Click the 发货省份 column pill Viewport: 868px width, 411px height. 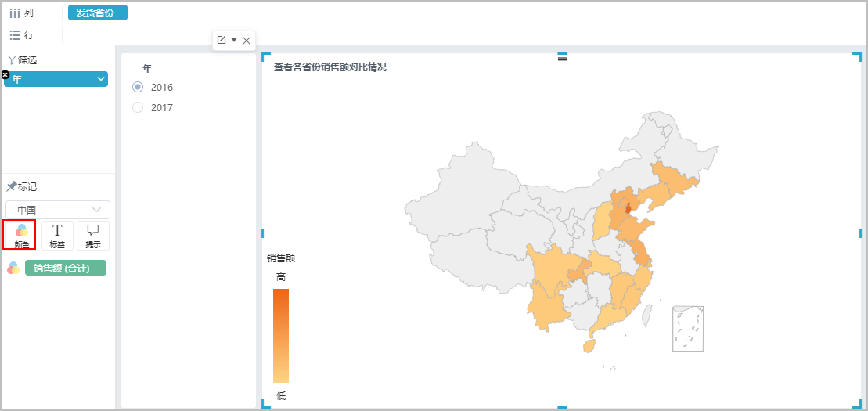[98, 13]
